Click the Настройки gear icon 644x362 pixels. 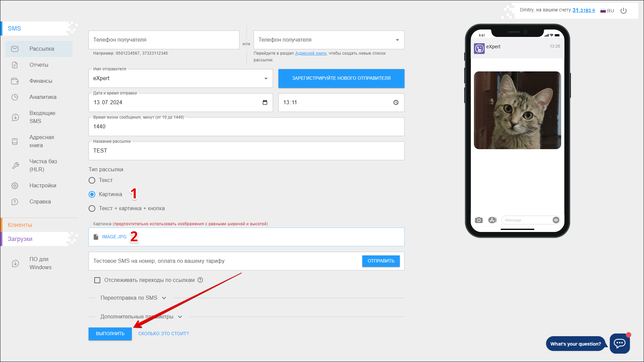tap(15, 186)
